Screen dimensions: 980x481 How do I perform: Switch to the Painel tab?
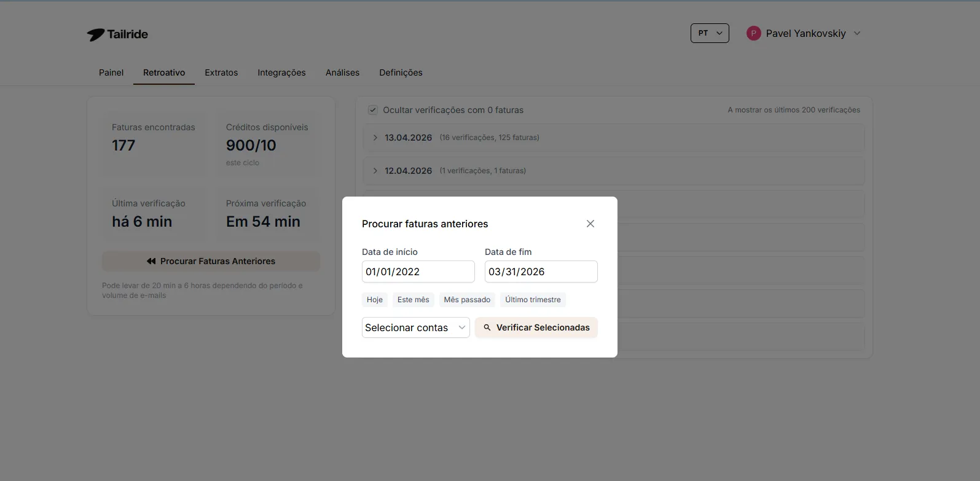[111, 72]
